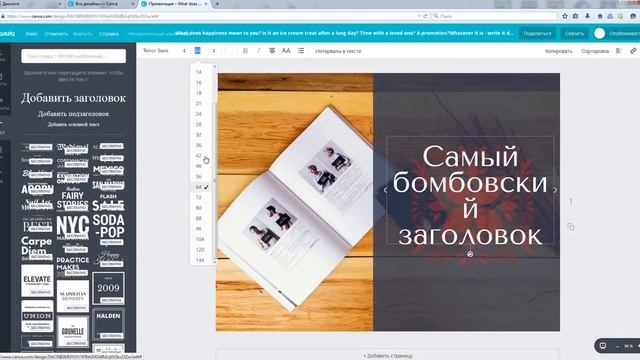Switch to the 'Все дизайны — Canva' browser tab

102,4
